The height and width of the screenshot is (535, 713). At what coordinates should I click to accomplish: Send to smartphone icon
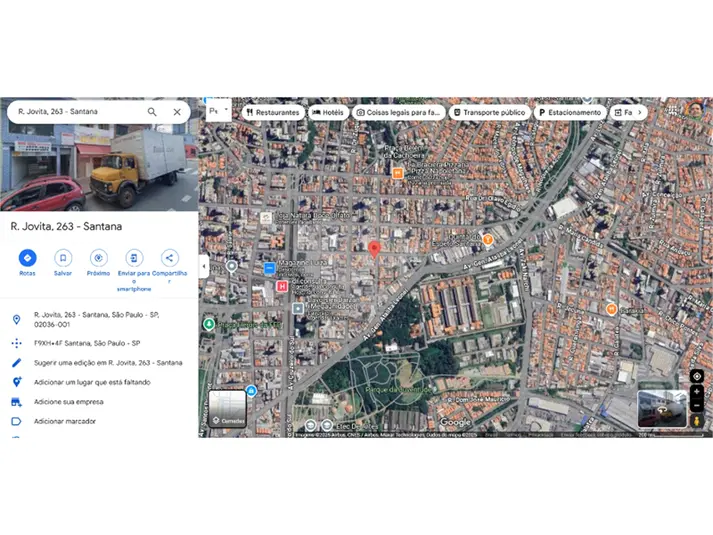tap(134, 258)
